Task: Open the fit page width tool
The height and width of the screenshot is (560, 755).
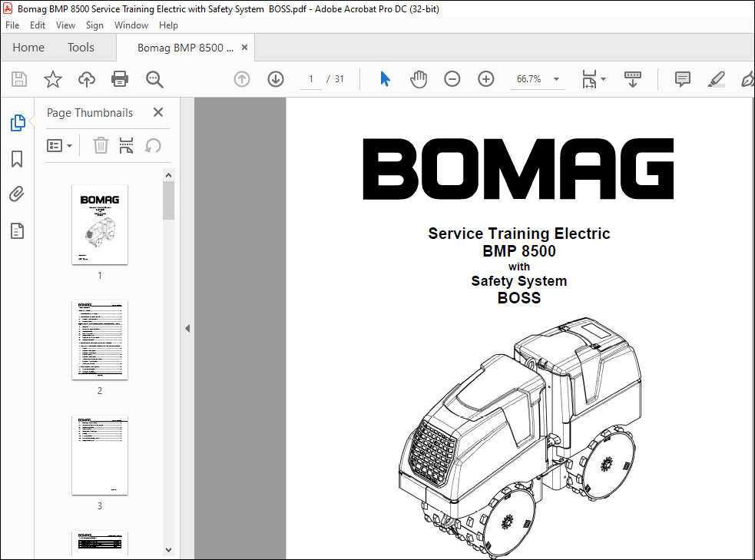Action: [x=589, y=79]
